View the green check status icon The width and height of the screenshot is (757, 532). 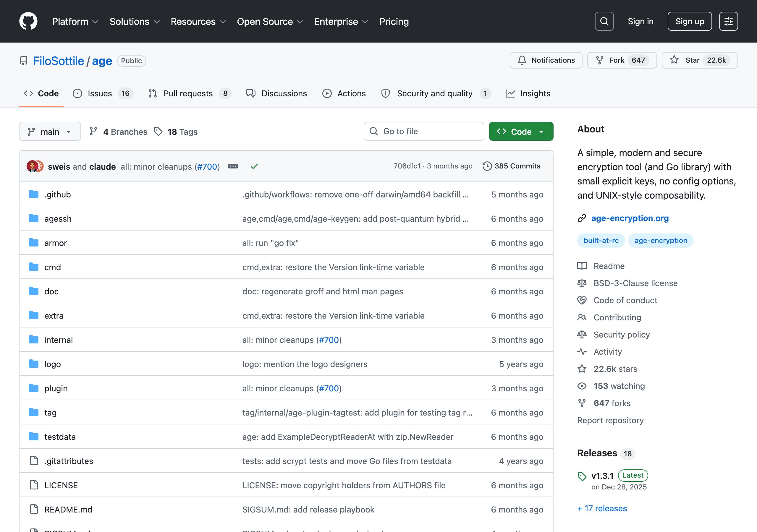pyautogui.click(x=254, y=166)
